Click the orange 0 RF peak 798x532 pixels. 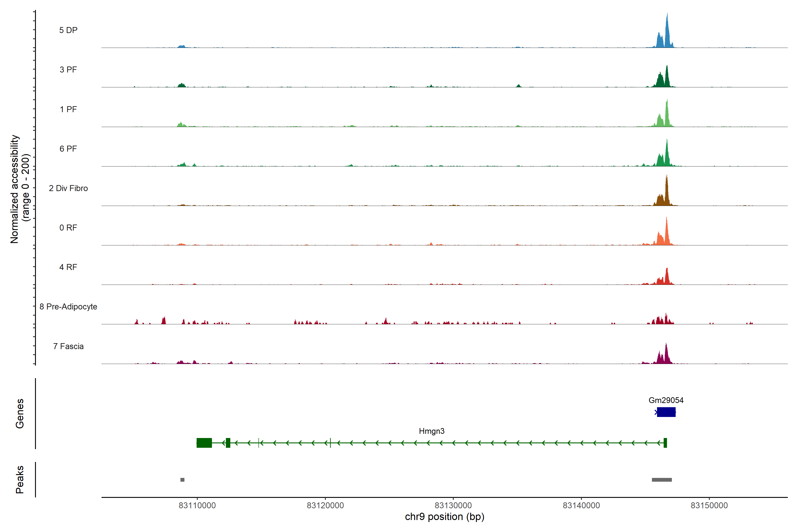[666, 234]
